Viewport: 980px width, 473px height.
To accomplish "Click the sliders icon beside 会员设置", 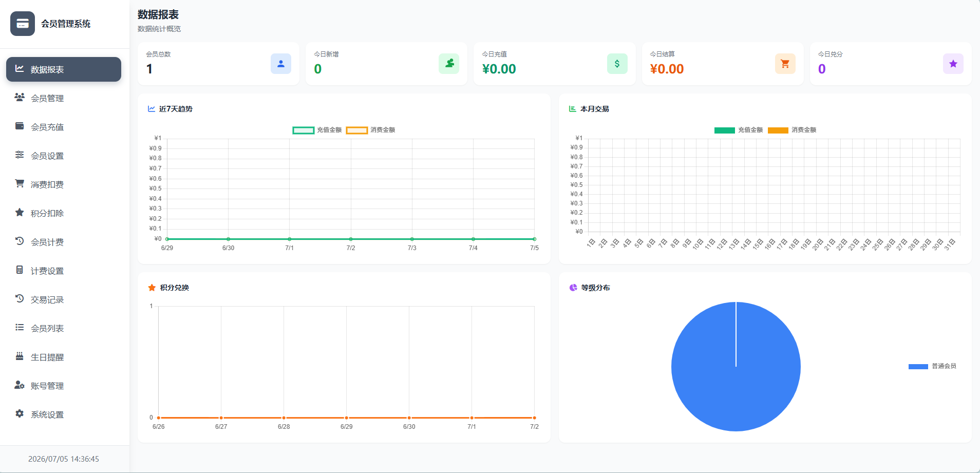I will click(x=20, y=155).
